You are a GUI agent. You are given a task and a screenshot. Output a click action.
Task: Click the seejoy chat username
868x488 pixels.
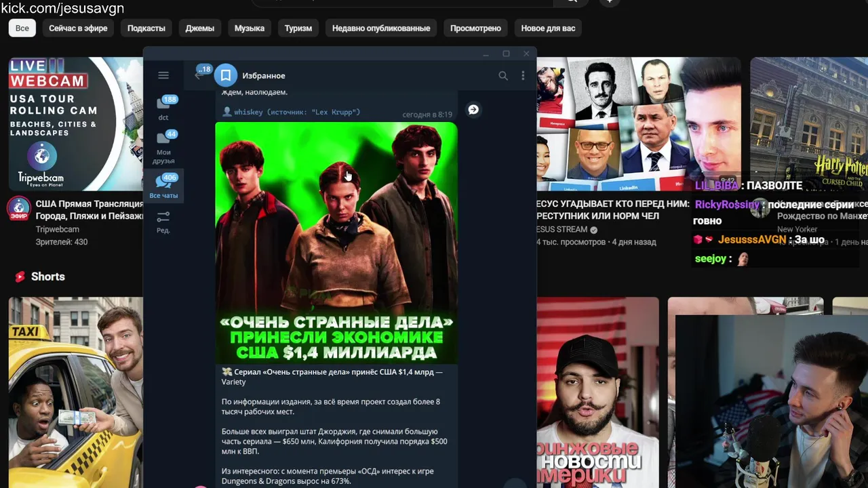click(710, 258)
